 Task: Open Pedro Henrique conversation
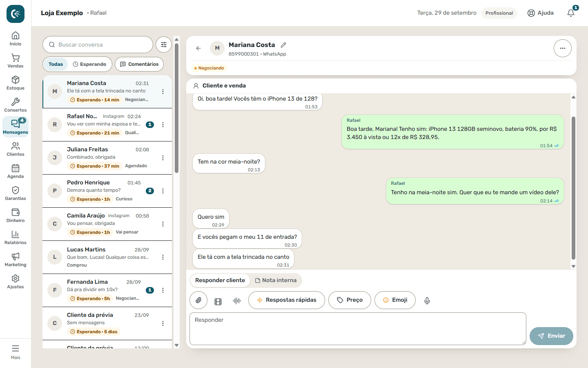(107, 191)
